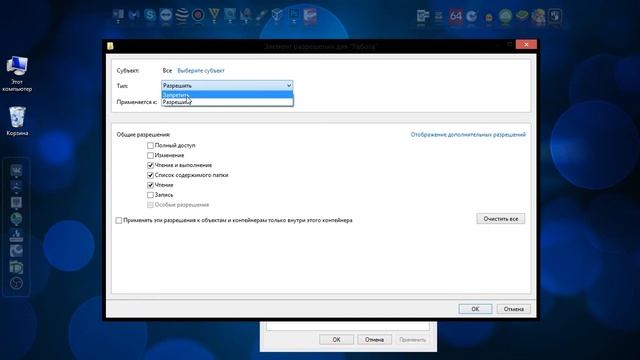Screen dimensions: 640x360
Task: Open the red-and-white icon after Photoshop
Action: point(310,16)
